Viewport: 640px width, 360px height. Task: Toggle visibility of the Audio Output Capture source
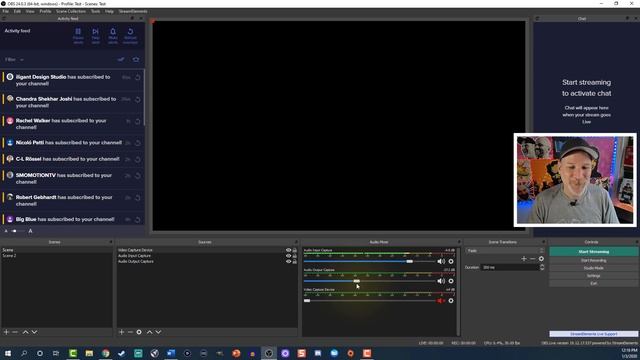(288, 262)
